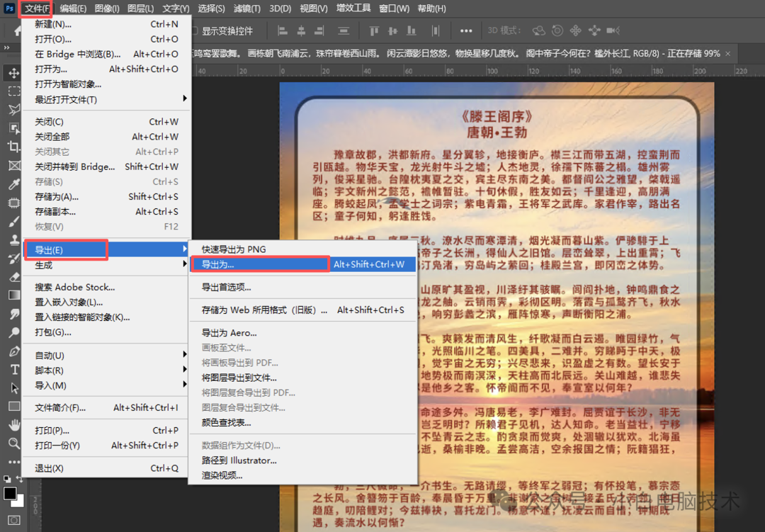Click the 3D orbit camera icon
765x532 pixels.
pyautogui.click(x=538, y=30)
